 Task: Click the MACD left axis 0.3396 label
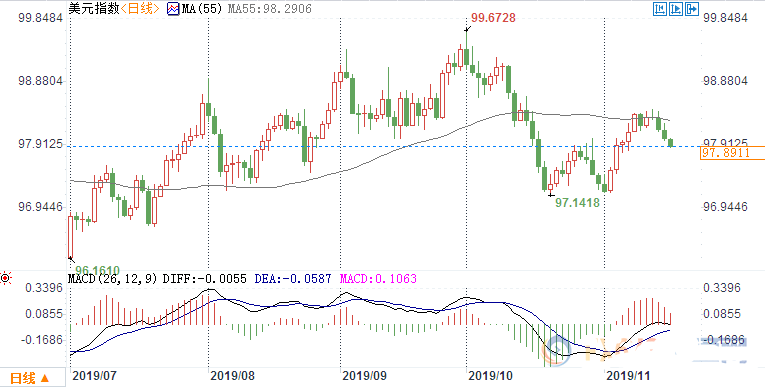45,287
